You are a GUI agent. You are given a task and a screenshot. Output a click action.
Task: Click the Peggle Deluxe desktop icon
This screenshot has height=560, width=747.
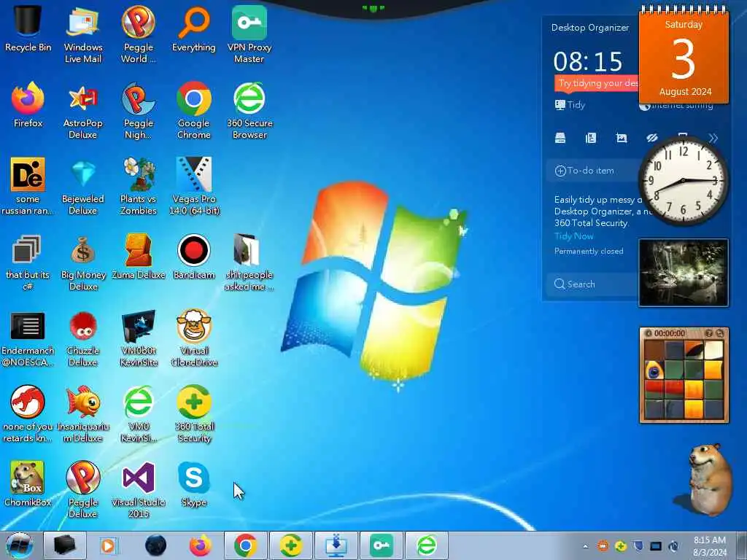(83, 489)
